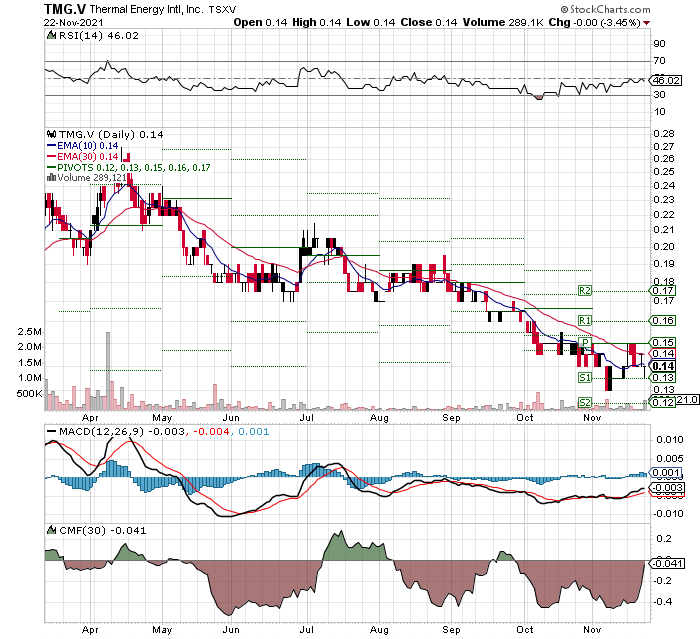Click the TSXV exchange label

pyautogui.click(x=222, y=9)
